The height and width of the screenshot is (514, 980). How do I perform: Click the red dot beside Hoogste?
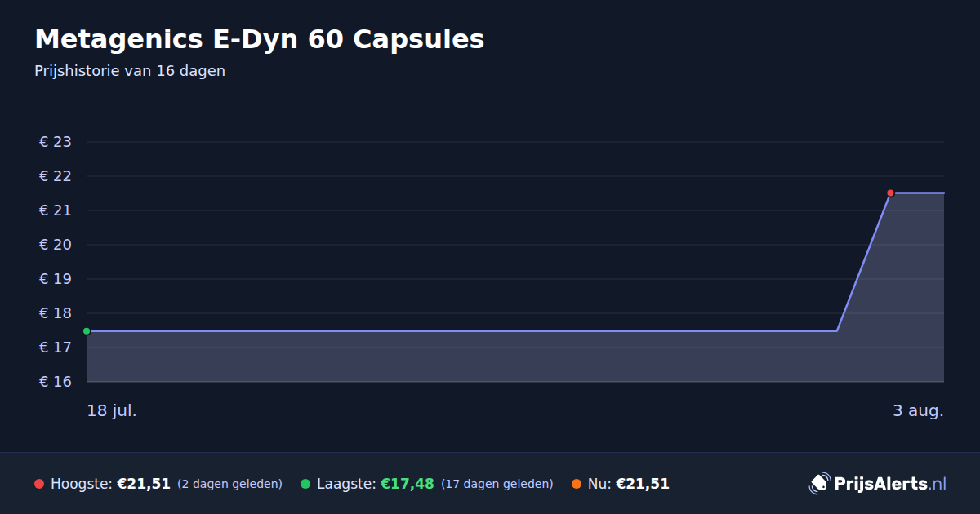tap(39, 484)
